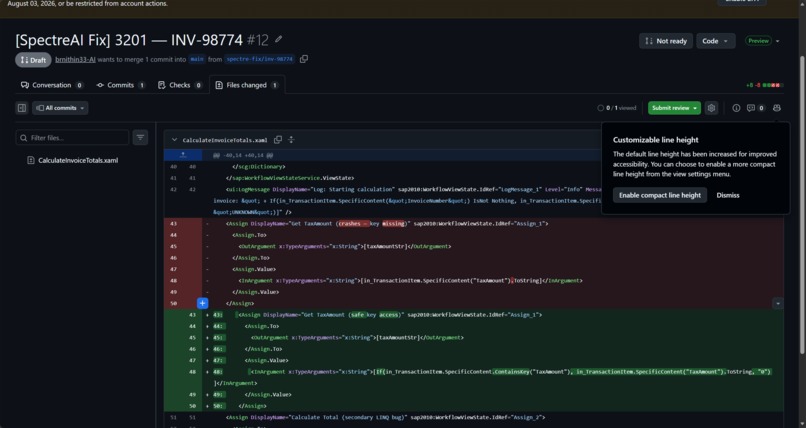The image size is (806, 428).
Task: Click the Customizable line height heading
Action: coord(655,140)
